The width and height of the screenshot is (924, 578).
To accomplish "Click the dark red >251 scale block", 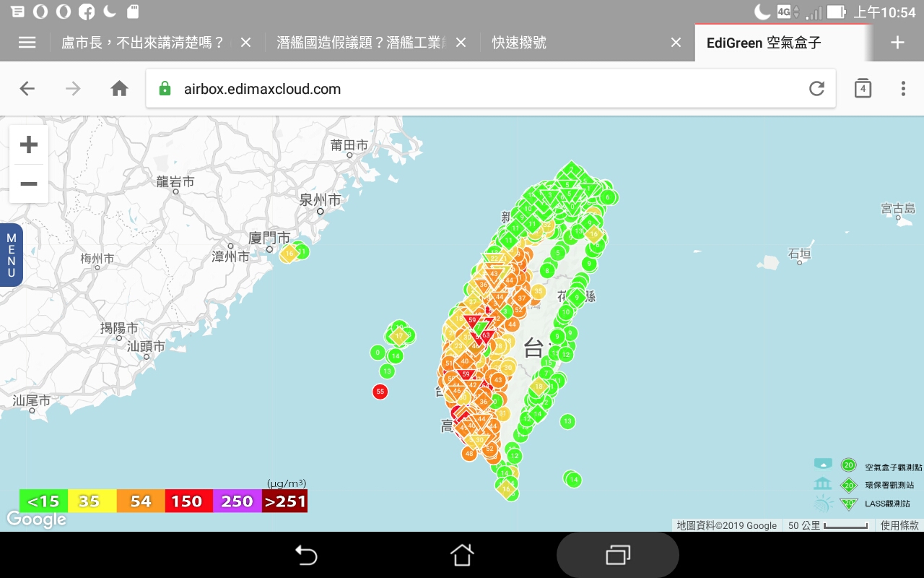I will tap(284, 501).
